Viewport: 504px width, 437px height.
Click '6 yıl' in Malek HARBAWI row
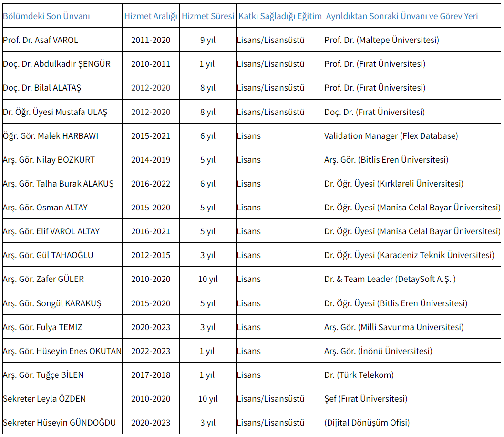(x=208, y=136)
